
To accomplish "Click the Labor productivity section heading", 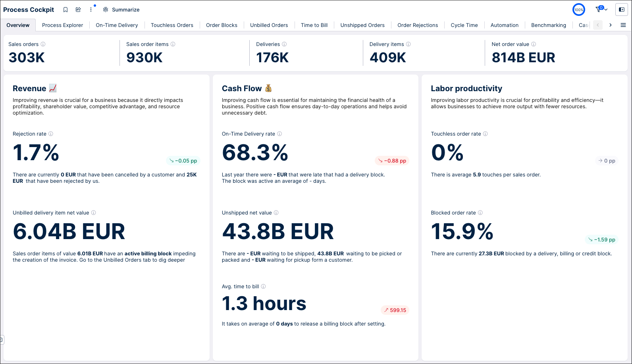I will (x=466, y=88).
